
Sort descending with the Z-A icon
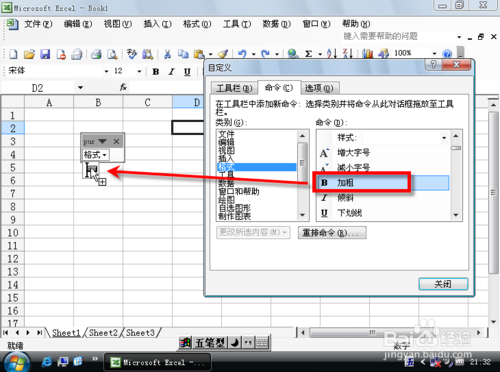pyautogui.click(x=348, y=54)
